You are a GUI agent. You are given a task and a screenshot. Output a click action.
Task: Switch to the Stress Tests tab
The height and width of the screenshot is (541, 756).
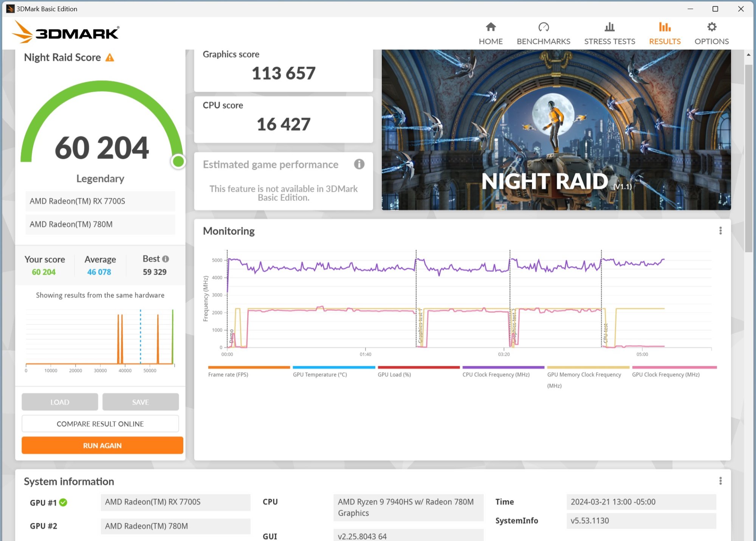[610, 33]
